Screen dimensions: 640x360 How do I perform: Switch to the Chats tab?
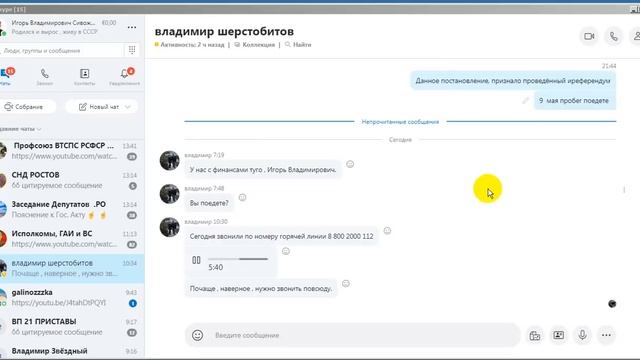click(x=6, y=76)
